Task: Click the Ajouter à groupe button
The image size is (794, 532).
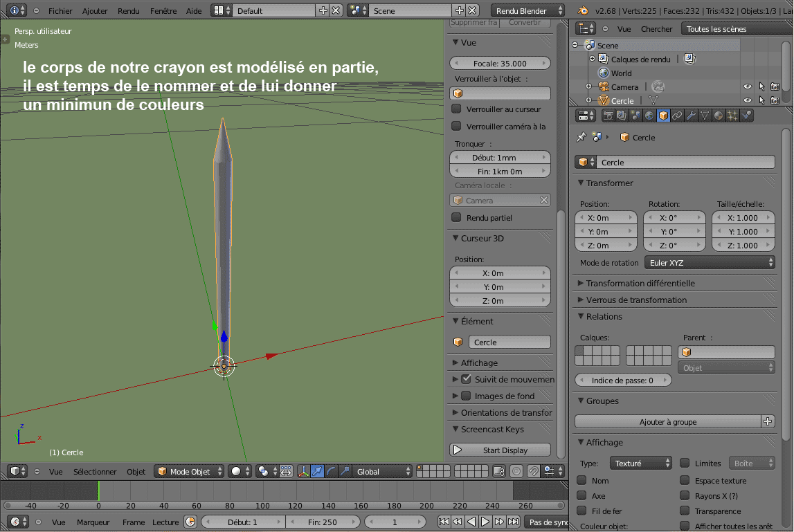Action: 668,421
